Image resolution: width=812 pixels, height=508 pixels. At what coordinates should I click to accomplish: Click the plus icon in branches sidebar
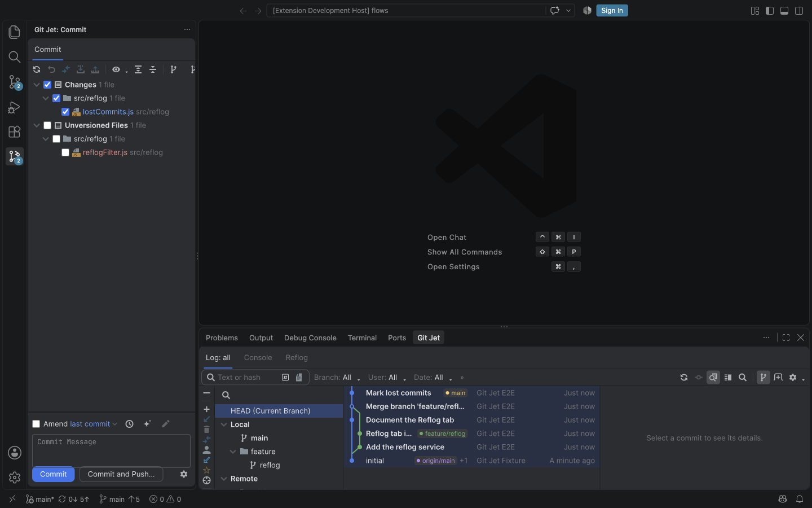[206, 409]
